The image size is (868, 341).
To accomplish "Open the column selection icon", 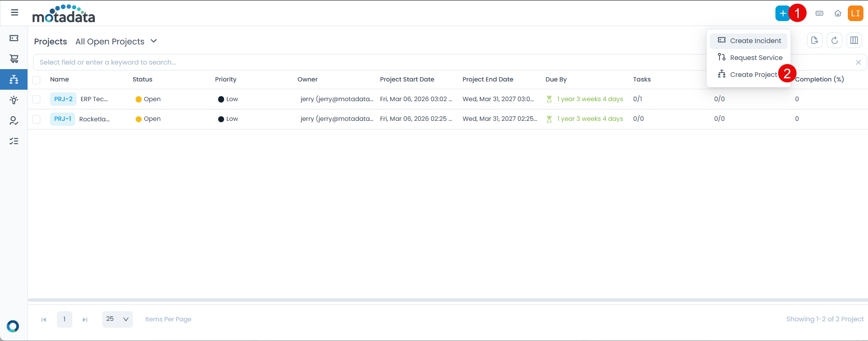I will click(x=854, y=41).
